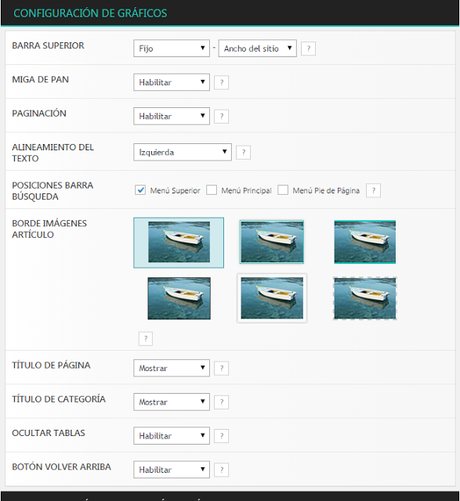Click the Título de Página label
This screenshot has width=460, height=501.
[x=51, y=365]
